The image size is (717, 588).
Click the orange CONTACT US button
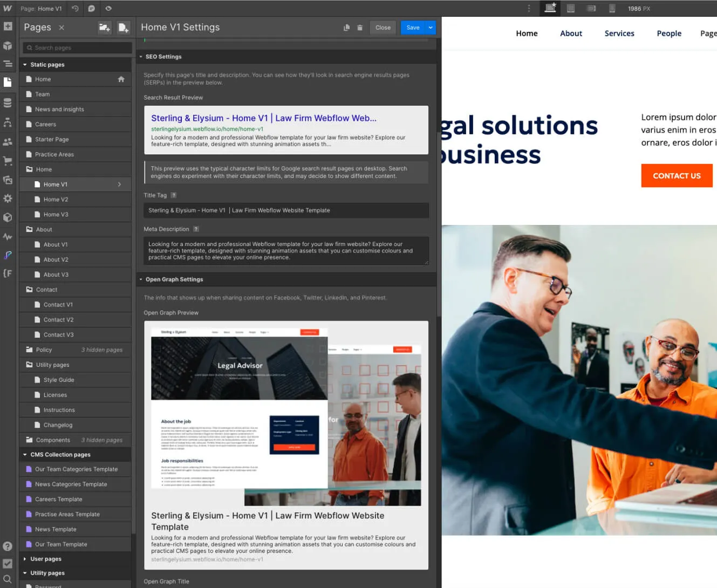[677, 176]
